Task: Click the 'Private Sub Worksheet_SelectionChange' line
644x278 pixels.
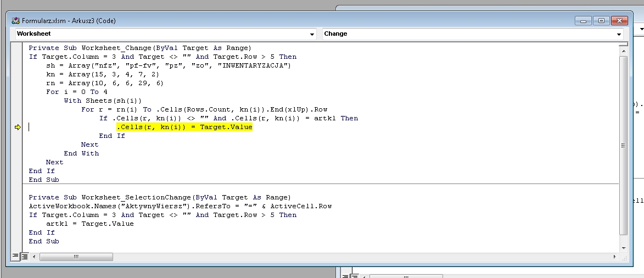Action: (x=160, y=197)
